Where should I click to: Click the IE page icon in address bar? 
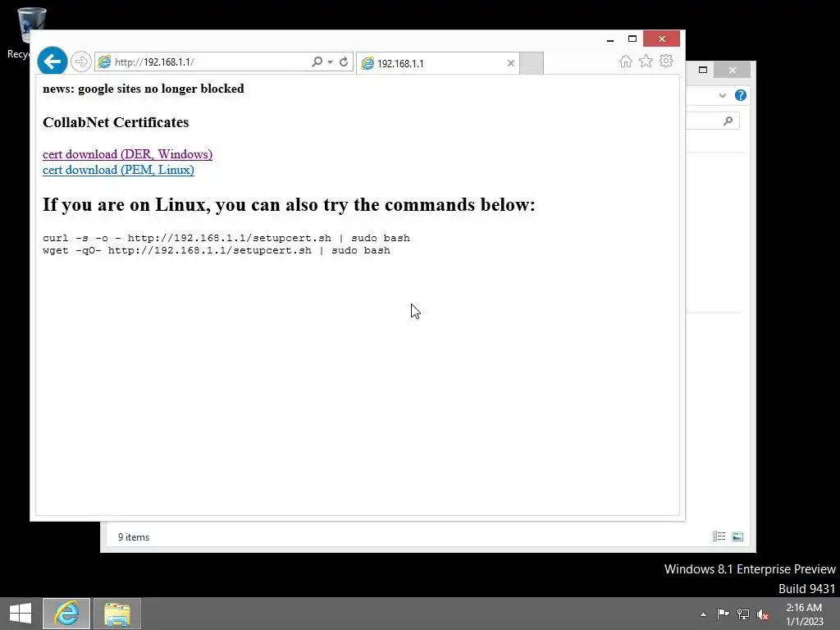point(104,62)
